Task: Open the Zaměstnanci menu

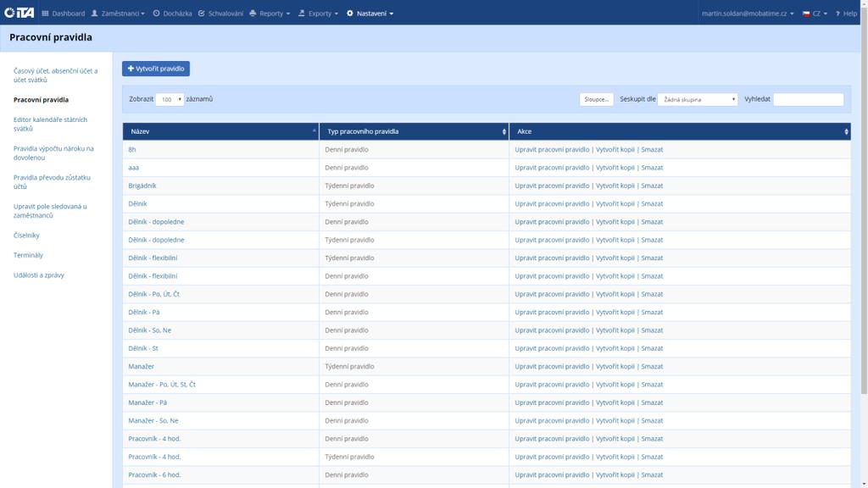Action: (x=118, y=14)
